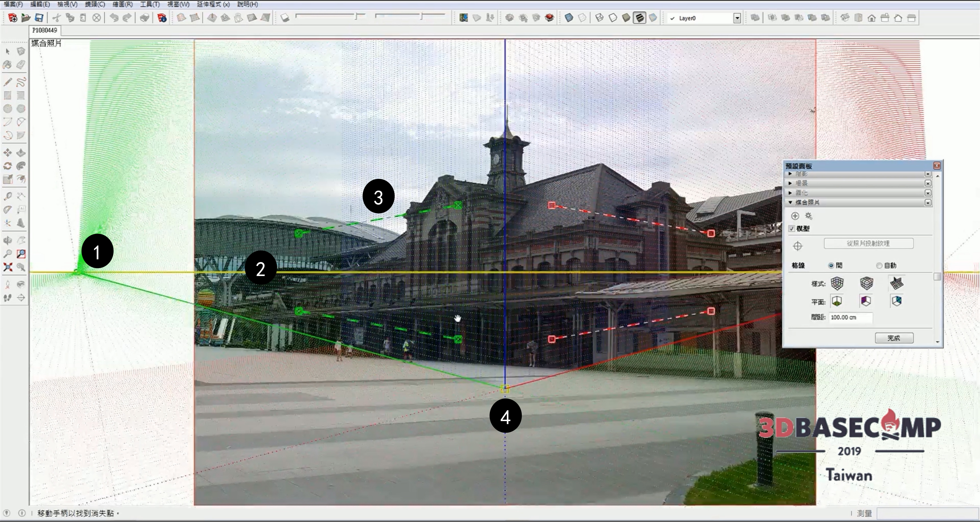Select the Line pencil tool
This screenshot has height=522, width=980.
[x=7, y=82]
